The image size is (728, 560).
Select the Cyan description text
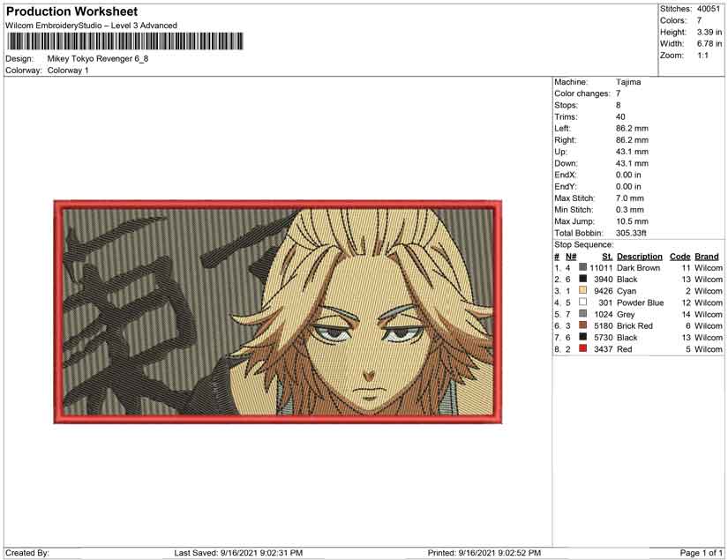click(627, 291)
